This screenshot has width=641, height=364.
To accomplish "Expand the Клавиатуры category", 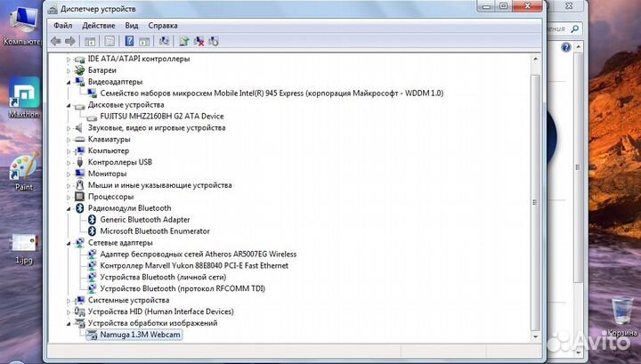I will 69,140.
